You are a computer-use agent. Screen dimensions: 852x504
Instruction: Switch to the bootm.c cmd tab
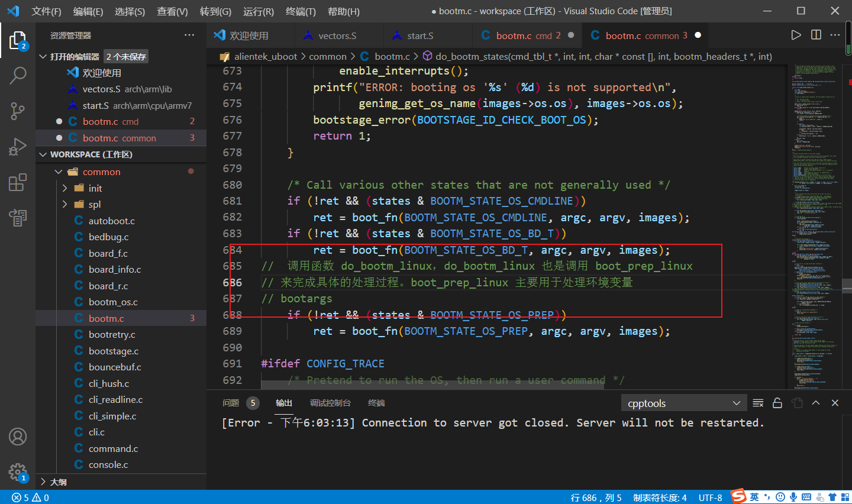[528, 35]
